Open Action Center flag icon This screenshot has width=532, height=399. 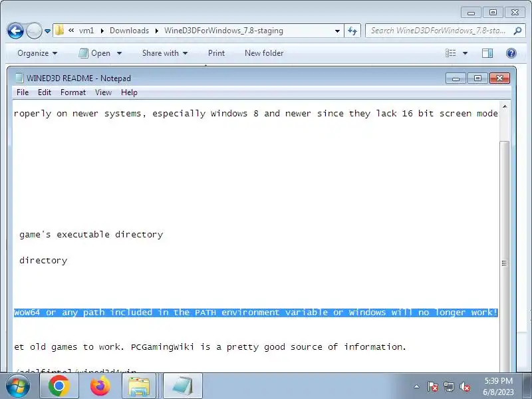tap(432, 386)
